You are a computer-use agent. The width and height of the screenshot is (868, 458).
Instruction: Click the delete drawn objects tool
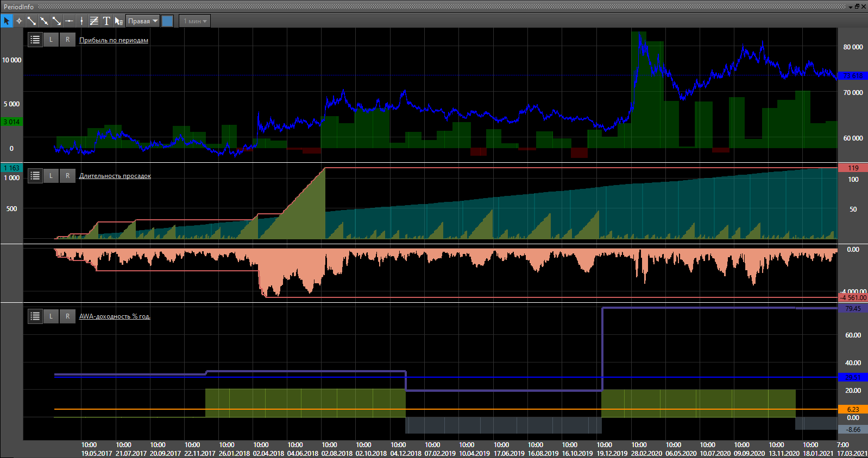coord(119,21)
